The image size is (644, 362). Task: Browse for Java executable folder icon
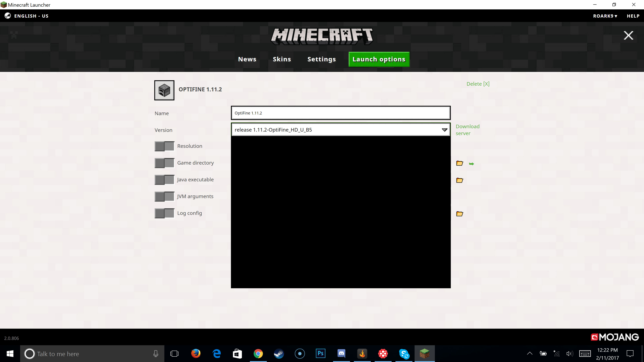460,180
